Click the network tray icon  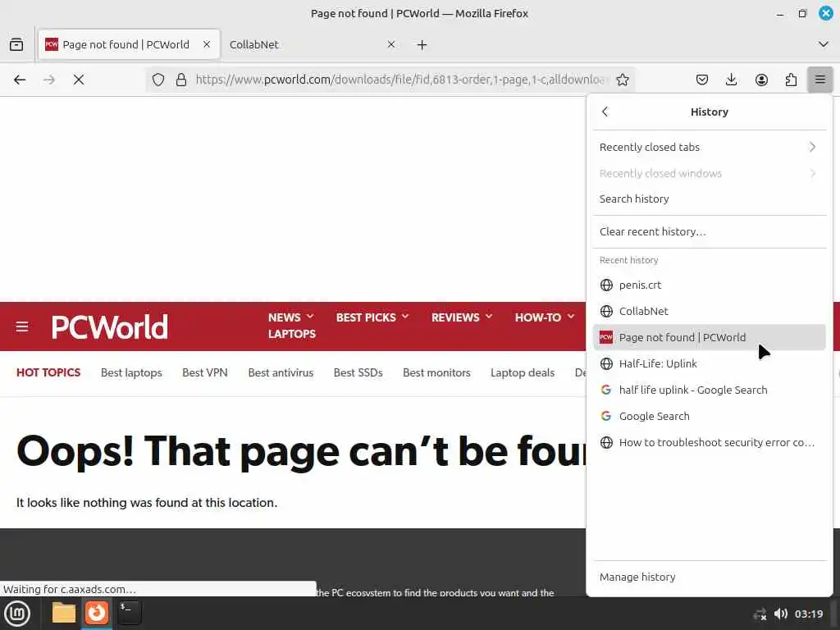point(760,614)
